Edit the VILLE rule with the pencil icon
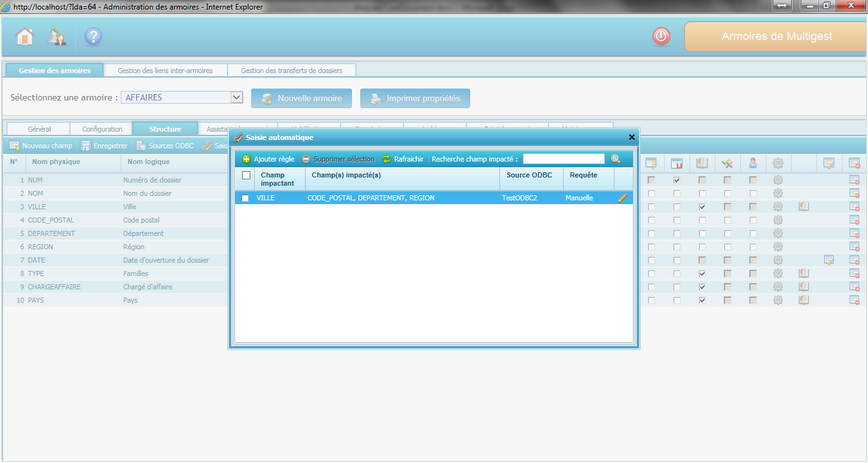 coord(623,198)
